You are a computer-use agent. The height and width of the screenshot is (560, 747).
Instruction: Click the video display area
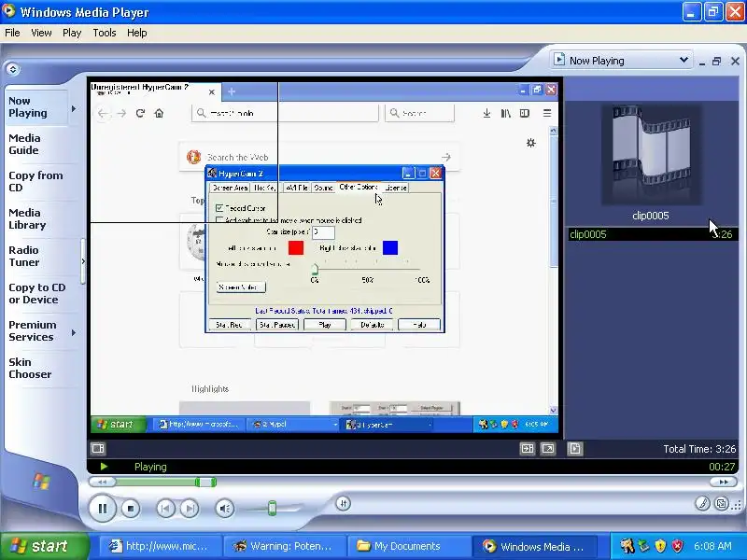[x=324, y=258]
